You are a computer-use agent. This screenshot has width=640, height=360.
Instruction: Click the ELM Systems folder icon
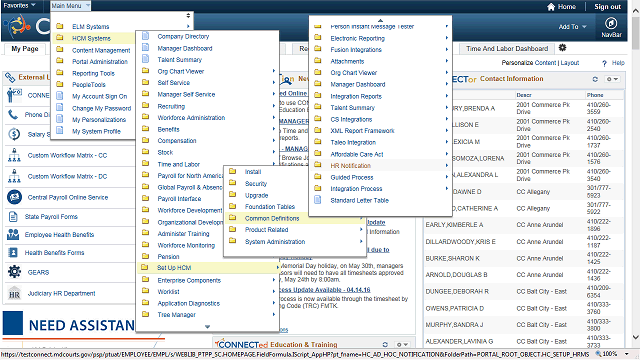[x=60, y=27]
